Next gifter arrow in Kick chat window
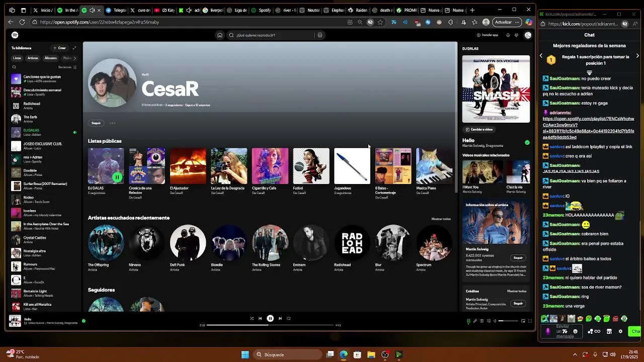This screenshot has height=362, width=644. 637,56
